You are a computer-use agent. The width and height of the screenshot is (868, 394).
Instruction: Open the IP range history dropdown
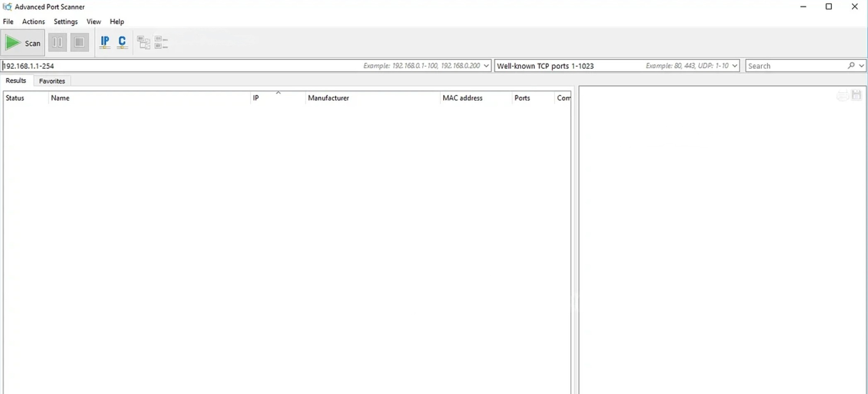click(486, 65)
